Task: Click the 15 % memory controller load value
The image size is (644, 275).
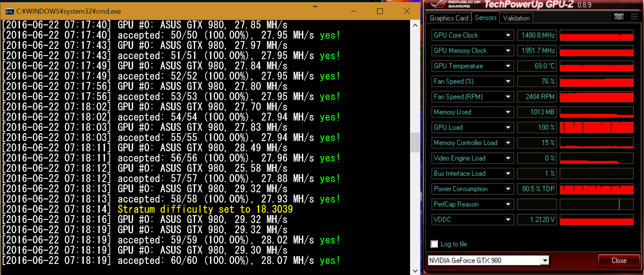Action: pyautogui.click(x=537, y=143)
